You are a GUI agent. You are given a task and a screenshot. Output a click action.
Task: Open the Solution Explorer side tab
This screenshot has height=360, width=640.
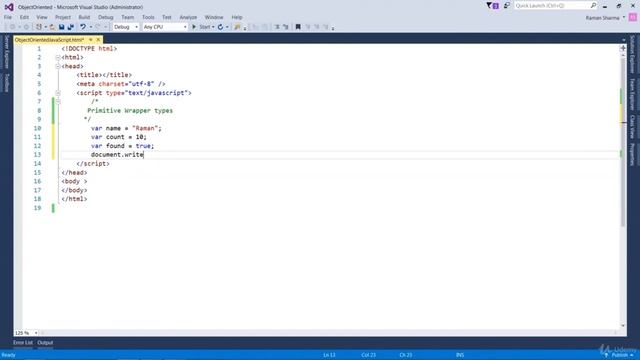(x=632, y=54)
